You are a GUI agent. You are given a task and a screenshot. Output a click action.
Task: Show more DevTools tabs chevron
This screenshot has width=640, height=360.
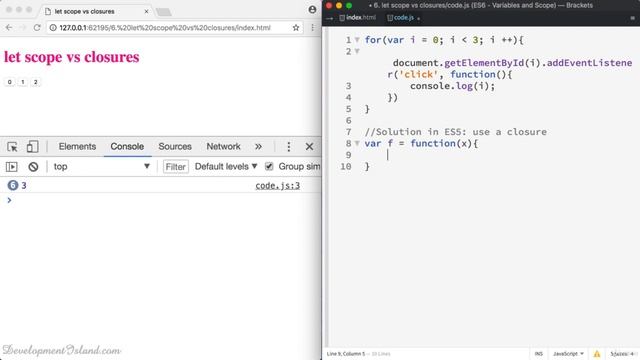coord(258,147)
